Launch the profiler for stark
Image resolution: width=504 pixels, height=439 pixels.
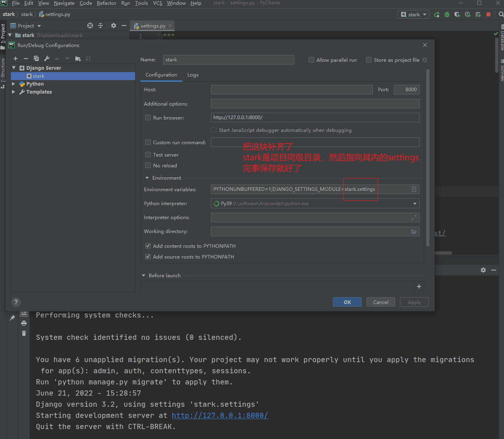(x=468, y=14)
